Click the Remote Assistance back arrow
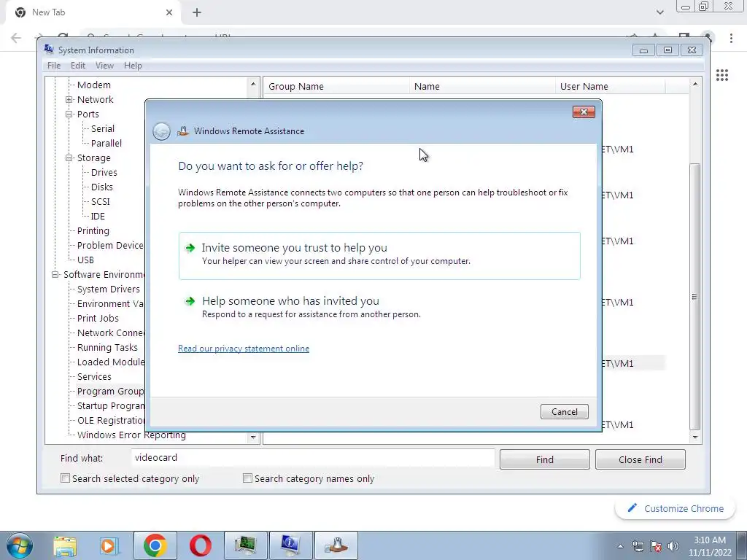747x560 pixels. coord(161,131)
